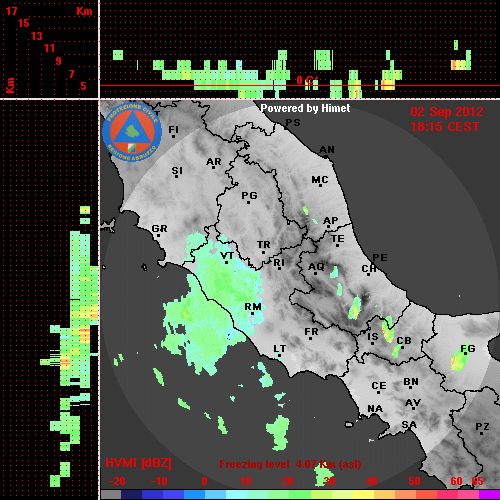This screenshot has height=500, width=500.
Task: Click the PS city label on map
Action: click(293, 123)
